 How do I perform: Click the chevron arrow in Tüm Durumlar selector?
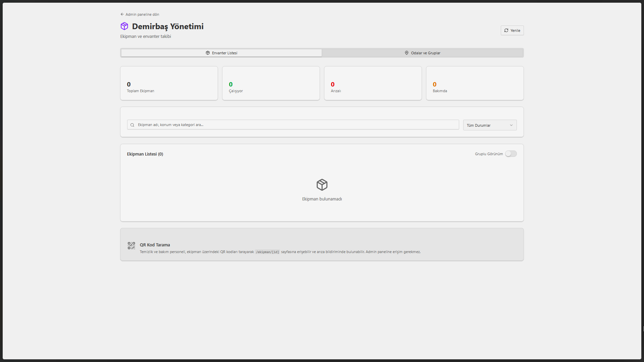tap(511, 125)
